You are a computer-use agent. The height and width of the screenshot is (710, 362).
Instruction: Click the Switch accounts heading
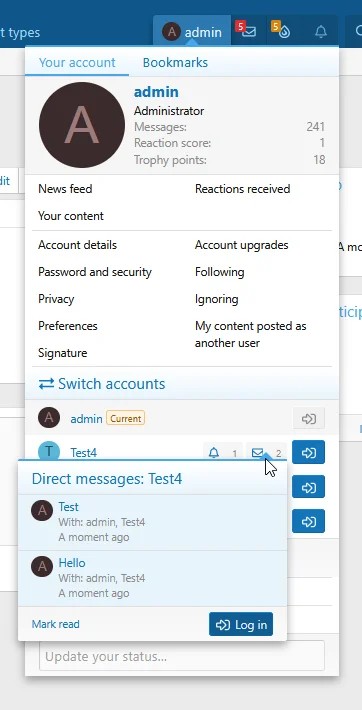(x=102, y=384)
